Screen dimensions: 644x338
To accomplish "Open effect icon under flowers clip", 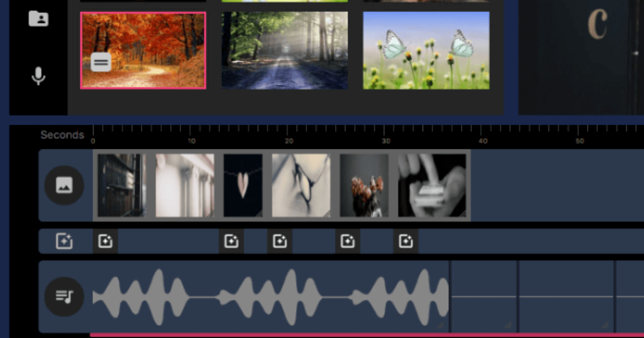I will (x=348, y=241).
